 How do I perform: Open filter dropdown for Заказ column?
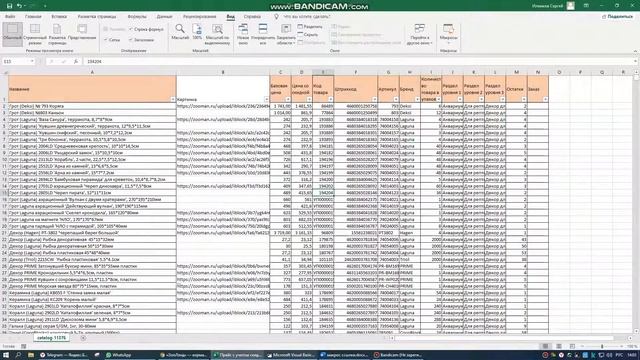545,99
